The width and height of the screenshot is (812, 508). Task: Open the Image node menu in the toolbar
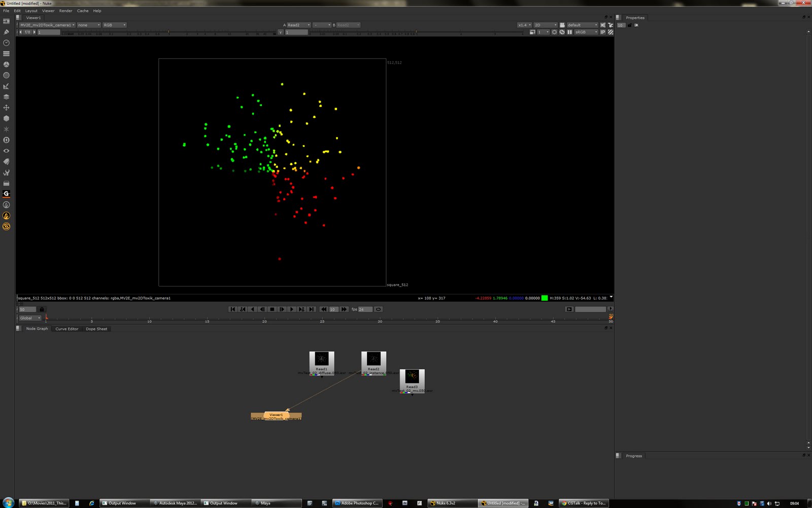[x=7, y=21]
